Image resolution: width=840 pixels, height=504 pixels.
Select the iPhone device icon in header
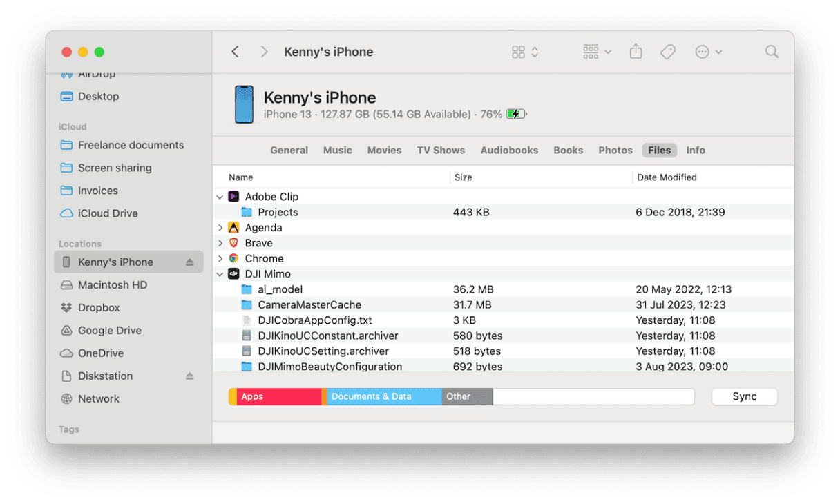tap(244, 105)
